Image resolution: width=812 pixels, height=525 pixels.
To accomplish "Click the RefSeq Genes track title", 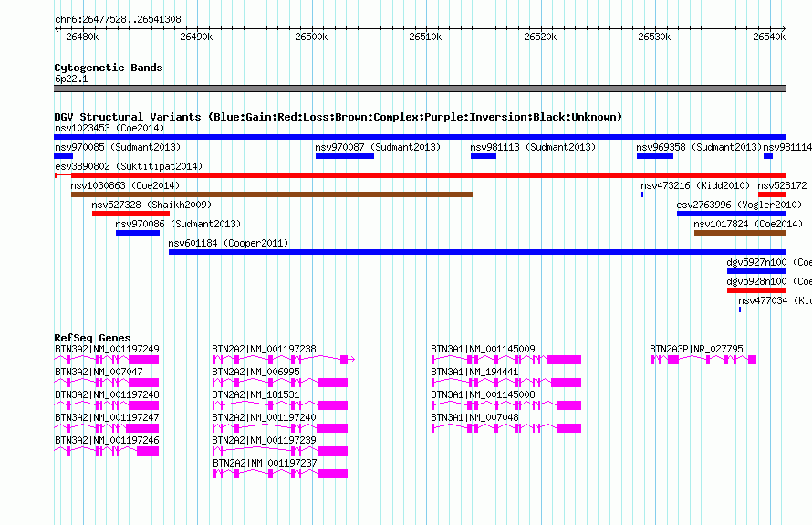I will (93, 338).
